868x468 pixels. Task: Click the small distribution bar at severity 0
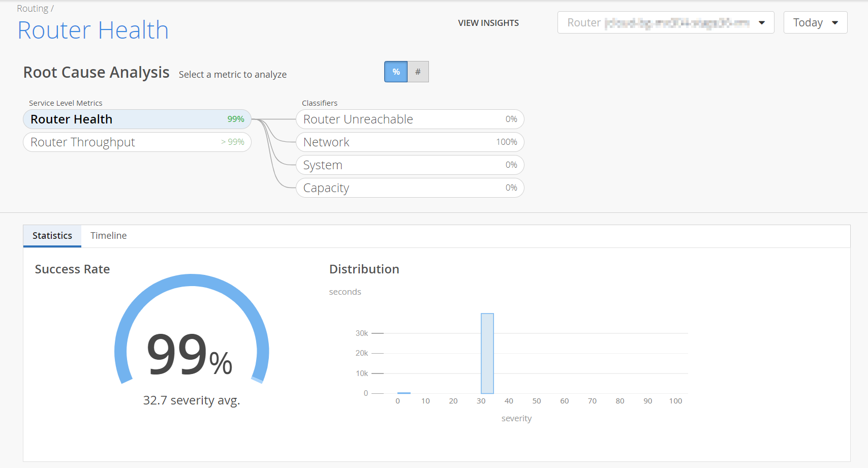404,393
